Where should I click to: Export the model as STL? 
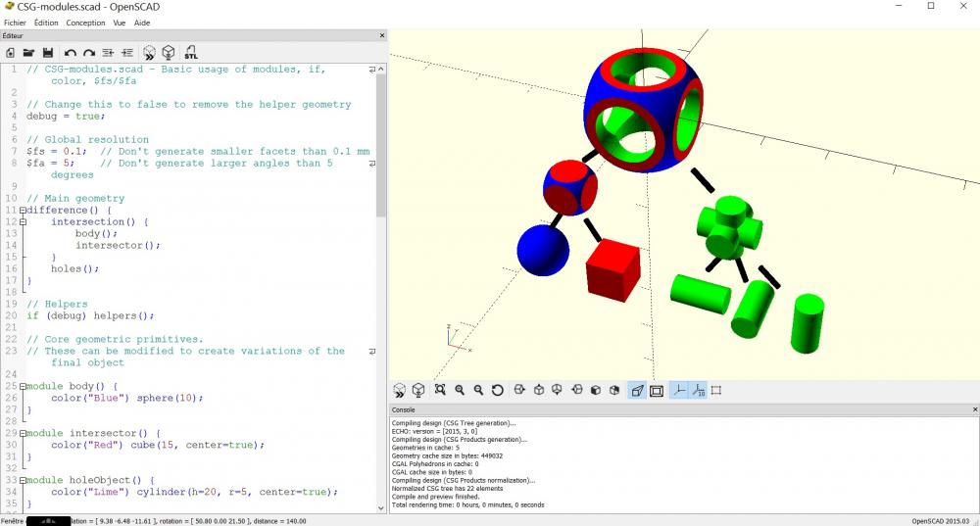(191, 53)
